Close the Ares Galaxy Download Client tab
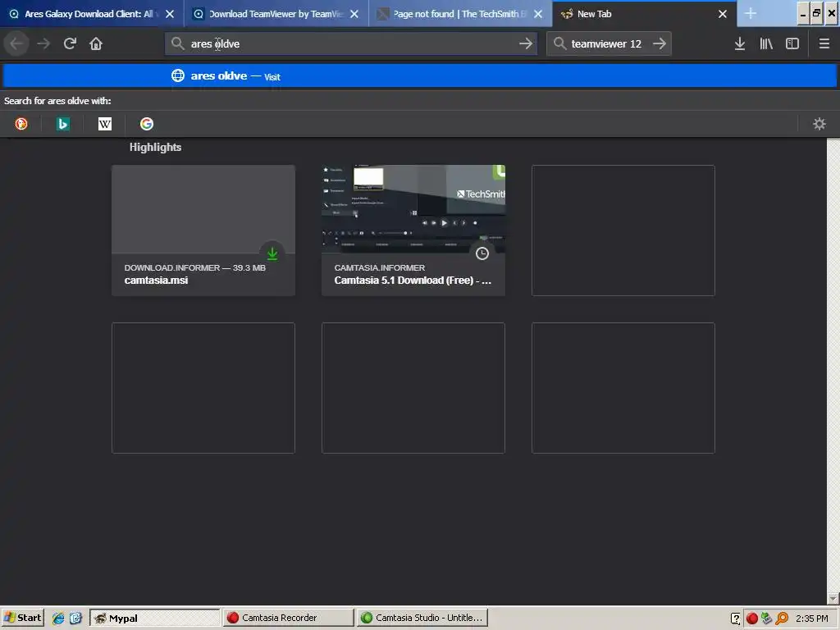 click(170, 14)
